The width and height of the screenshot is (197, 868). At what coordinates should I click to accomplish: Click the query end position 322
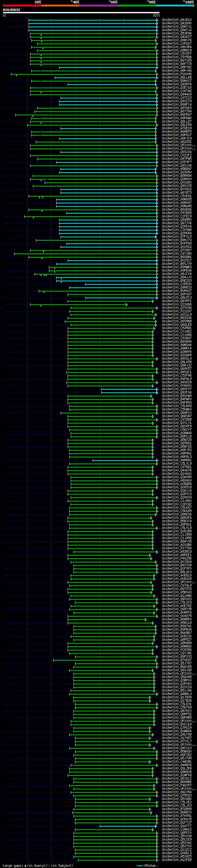[x=155, y=15]
